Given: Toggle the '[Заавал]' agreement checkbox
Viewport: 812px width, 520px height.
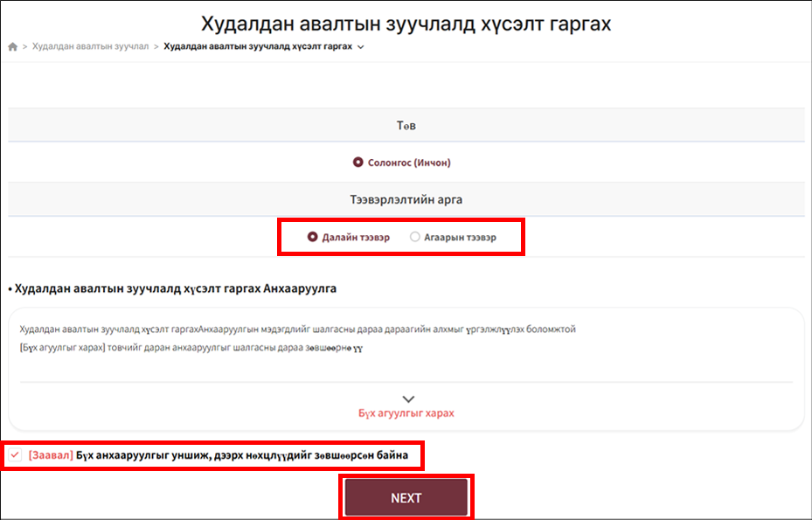Looking at the screenshot, I should tap(15, 455).
